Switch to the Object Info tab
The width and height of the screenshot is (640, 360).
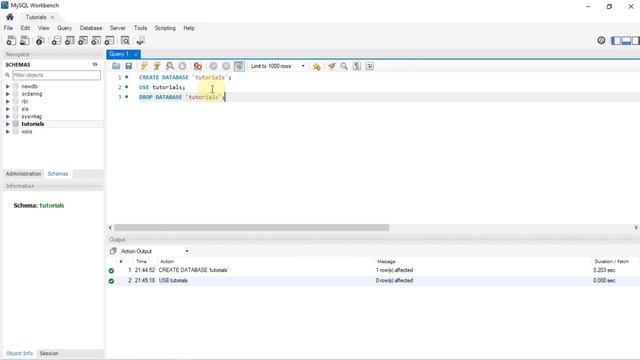[19, 353]
